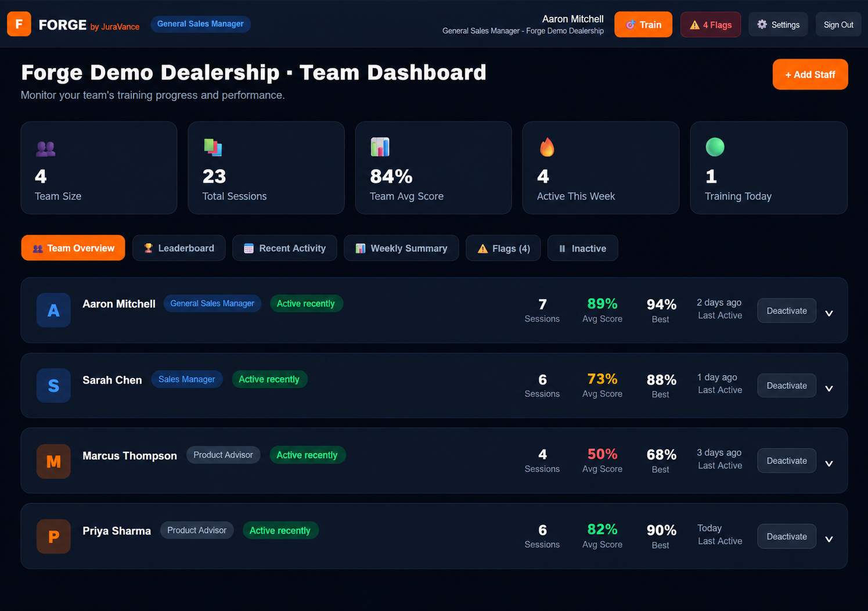Deactivate Priya Sharma's account
Screen dimensions: 868x611
(x=787, y=536)
